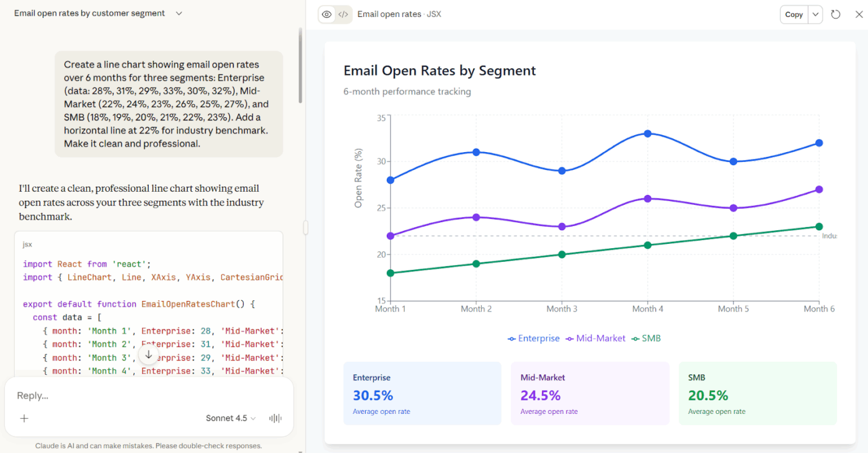
Task: Jump to latest message with the down arrow
Action: click(149, 354)
